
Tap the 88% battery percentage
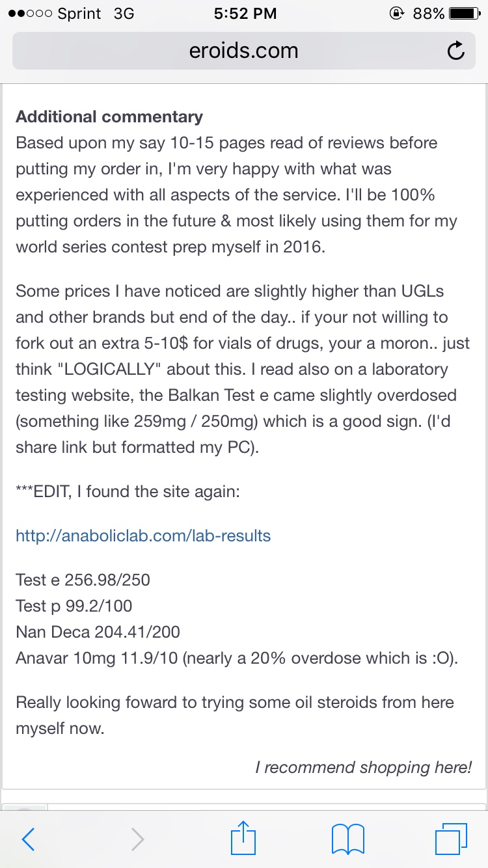tap(429, 14)
